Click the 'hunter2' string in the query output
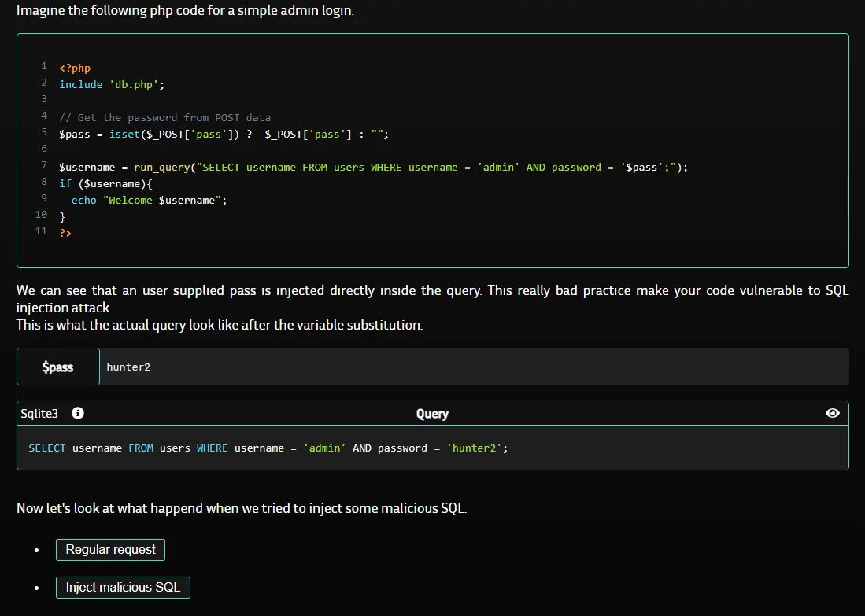 [x=475, y=448]
